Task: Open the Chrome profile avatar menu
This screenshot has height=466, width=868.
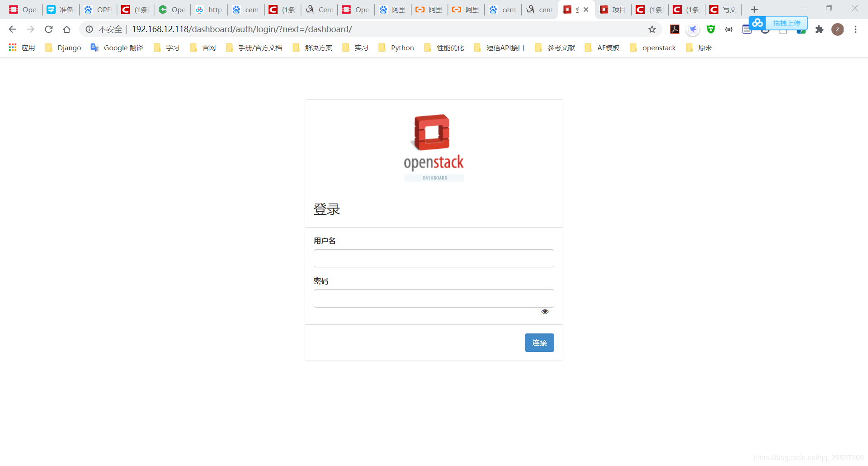Action: pyautogui.click(x=838, y=29)
